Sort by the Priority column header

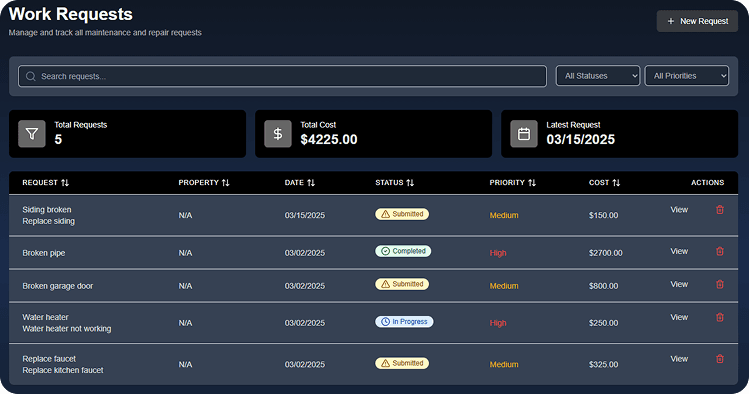[513, 182]
